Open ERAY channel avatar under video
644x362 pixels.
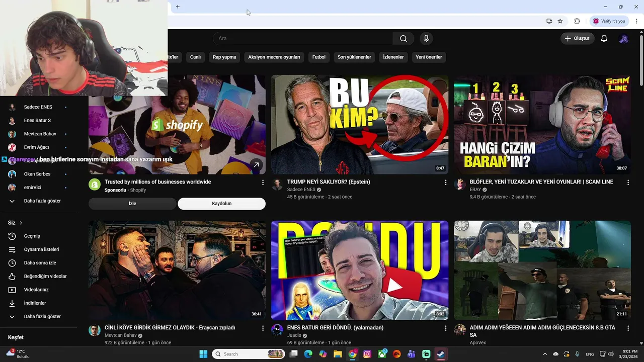pyautogui.click(x=460, y=185)
